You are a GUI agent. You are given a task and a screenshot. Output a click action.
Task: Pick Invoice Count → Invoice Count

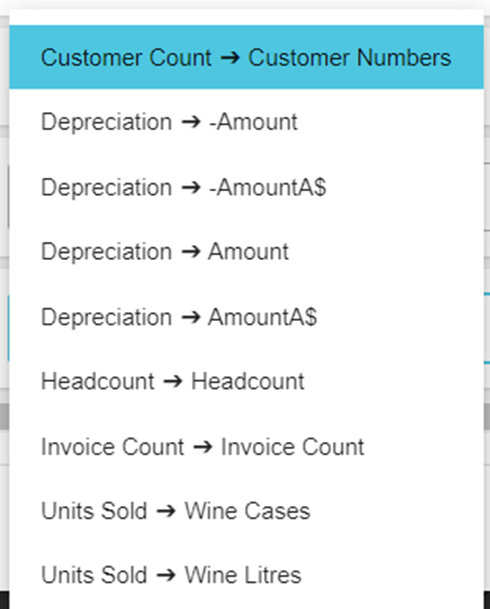click(246, 447)
